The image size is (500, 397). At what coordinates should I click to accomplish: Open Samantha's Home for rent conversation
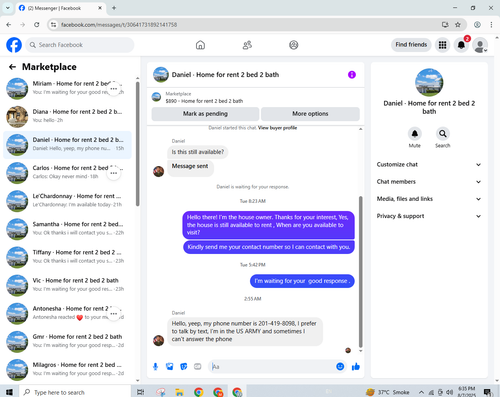point(67,229)
